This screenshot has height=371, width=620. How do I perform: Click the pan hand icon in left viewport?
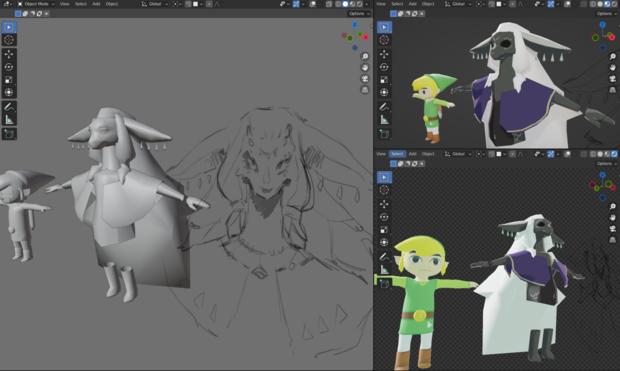pos(365,68)
